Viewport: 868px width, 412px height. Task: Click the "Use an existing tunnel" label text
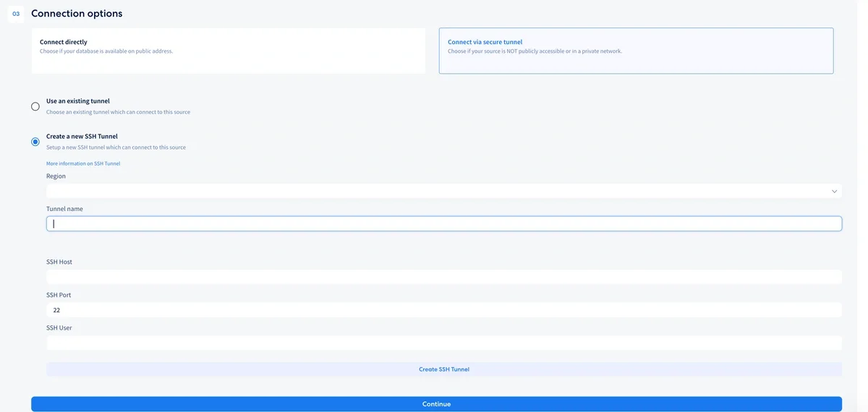pyautogui.click(x=78, y=101)
